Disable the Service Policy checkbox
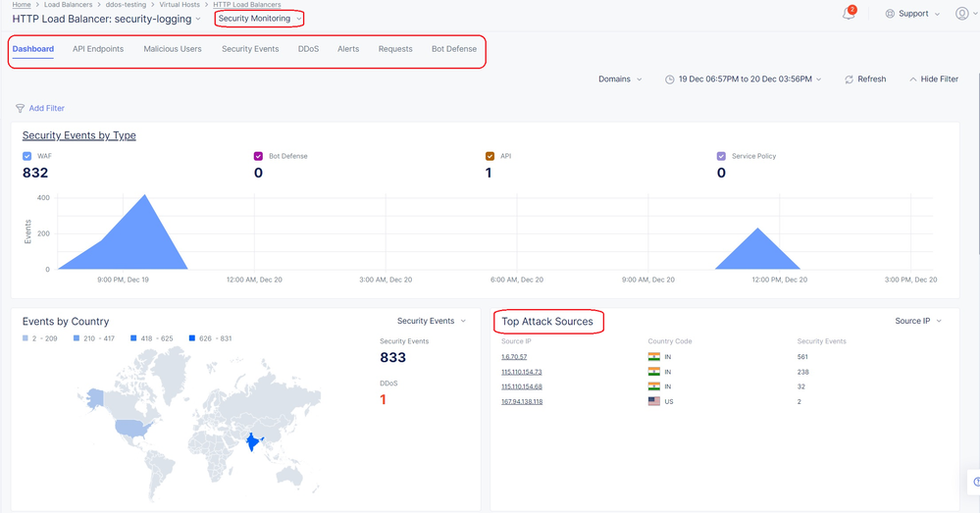Viewport: 980px width, 513px height. pos(721,156)
